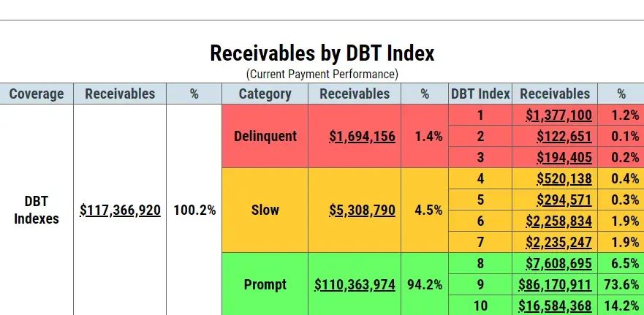
Task: Open Slow receivables $5,308,790 link
Action: (x=362, y=210)
